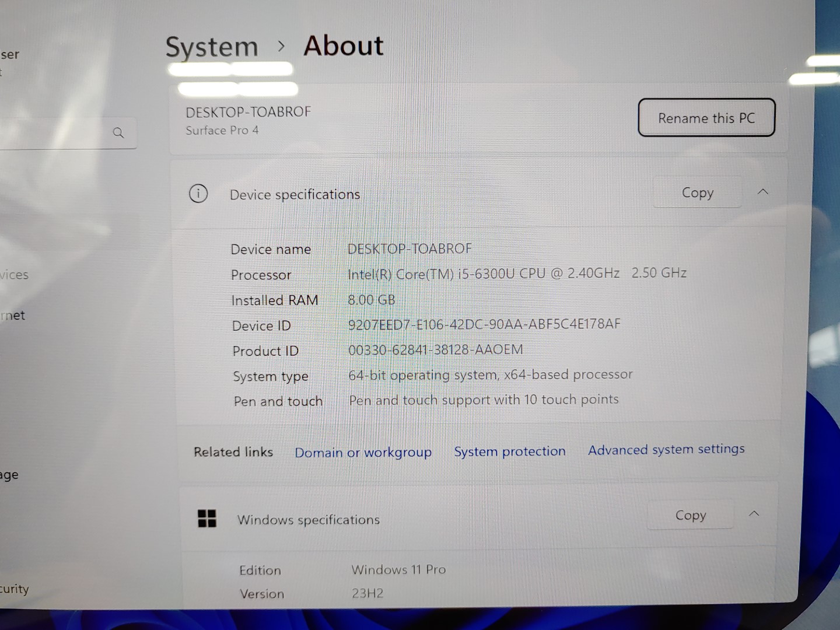
Task: Click the Rename this PC button
Action: [706, 118]
